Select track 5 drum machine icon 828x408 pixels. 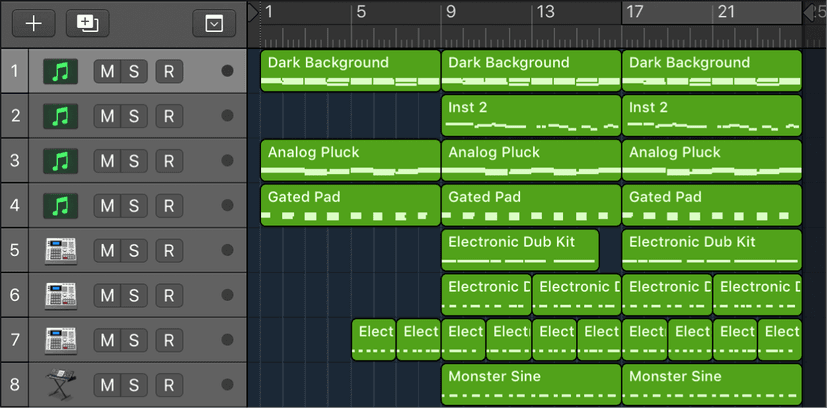point(61,251)
